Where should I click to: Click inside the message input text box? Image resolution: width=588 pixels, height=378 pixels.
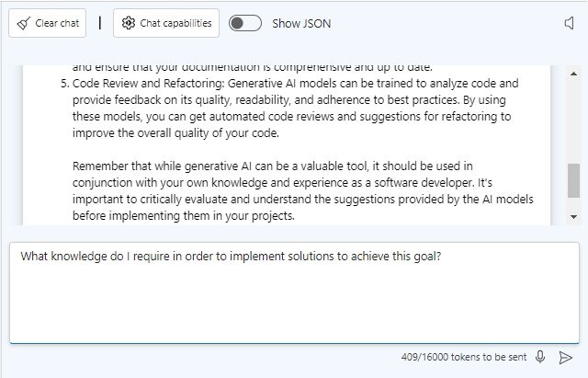[294, 292]
